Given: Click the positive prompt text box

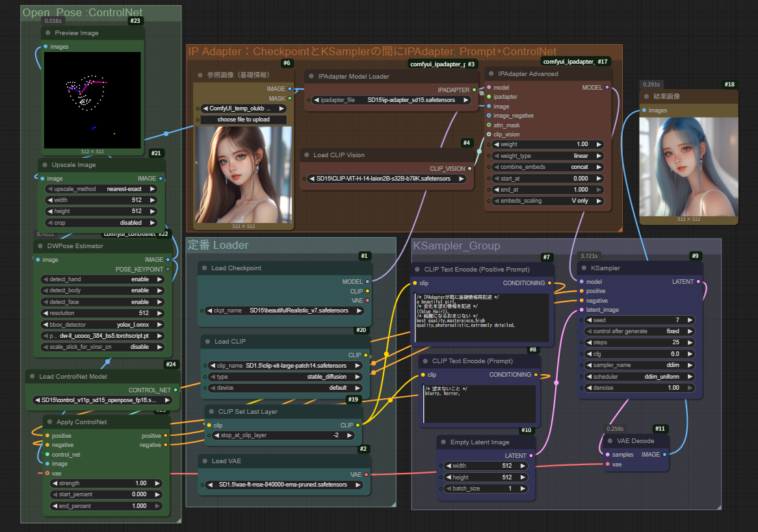Looking at the screenshot, I should click(x=482, y=317).
